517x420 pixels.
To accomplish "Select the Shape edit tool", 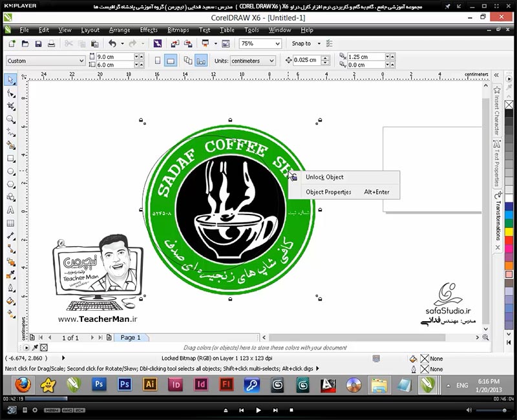I will pos(11,94).
